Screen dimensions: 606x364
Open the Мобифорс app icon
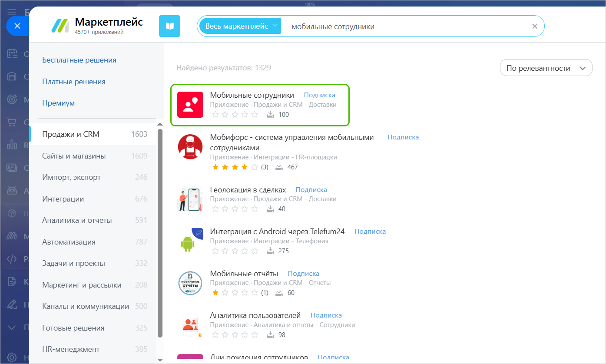190,147
